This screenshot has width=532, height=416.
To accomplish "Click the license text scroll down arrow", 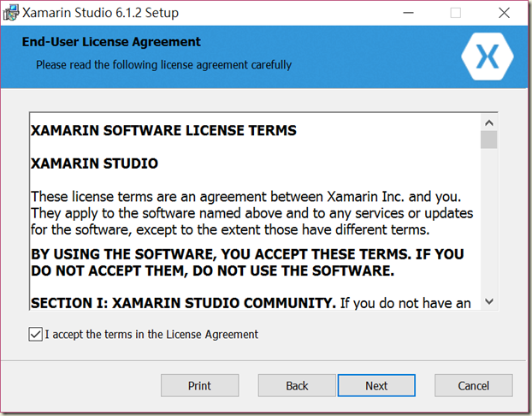I will (489, 301).
